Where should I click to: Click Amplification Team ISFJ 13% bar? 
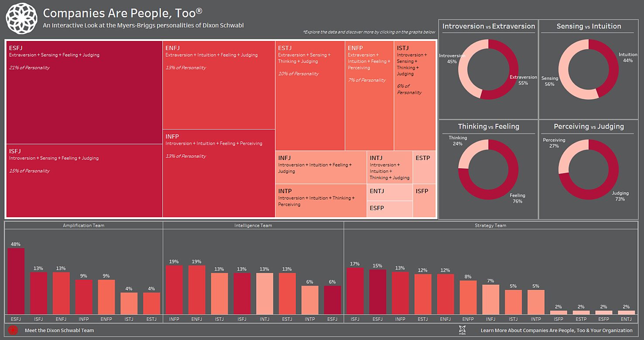(x=38, y=293)
